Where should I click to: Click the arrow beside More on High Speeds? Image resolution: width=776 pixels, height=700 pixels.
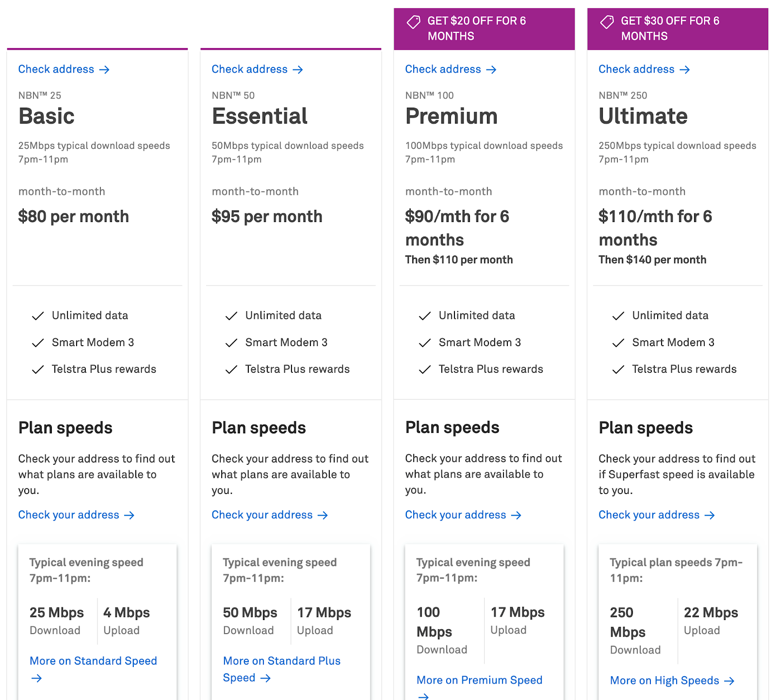(730, 681)
